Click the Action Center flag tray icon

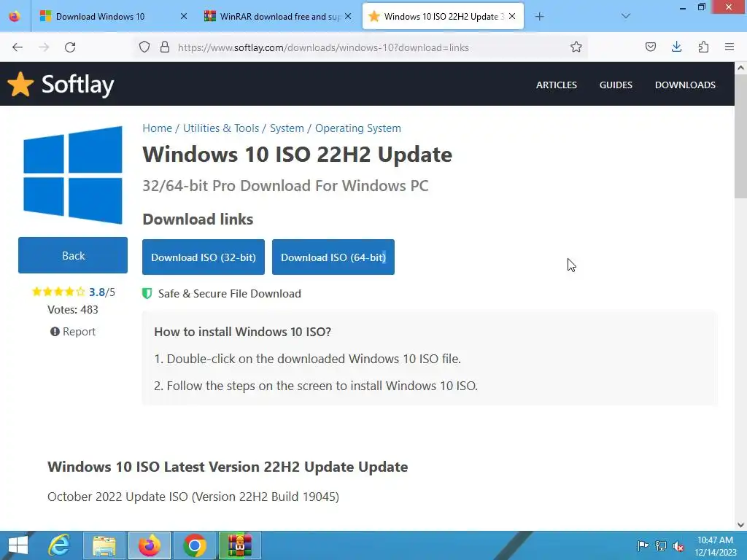[643, 545]
